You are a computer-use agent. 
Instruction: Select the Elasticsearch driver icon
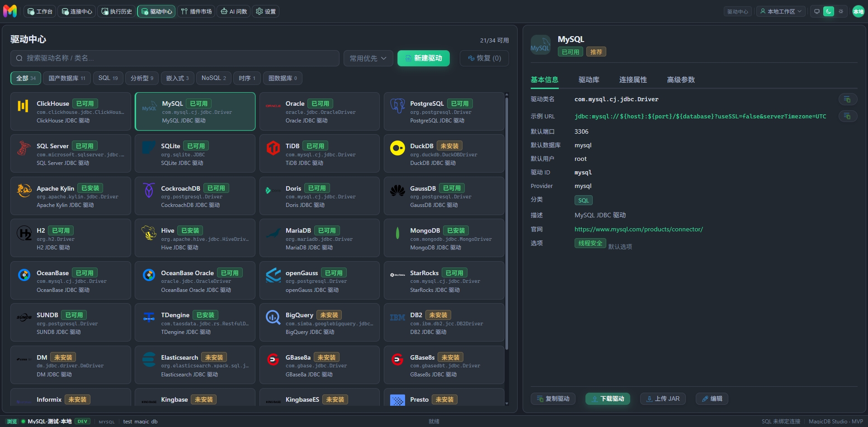149,360
